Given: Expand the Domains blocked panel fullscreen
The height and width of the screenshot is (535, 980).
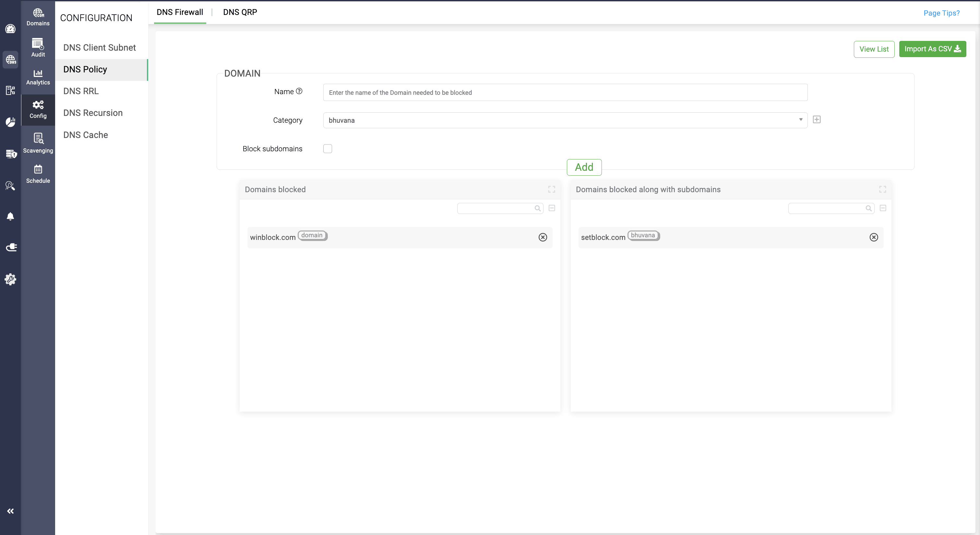Looking at the screenshot, I should (552, 189).
